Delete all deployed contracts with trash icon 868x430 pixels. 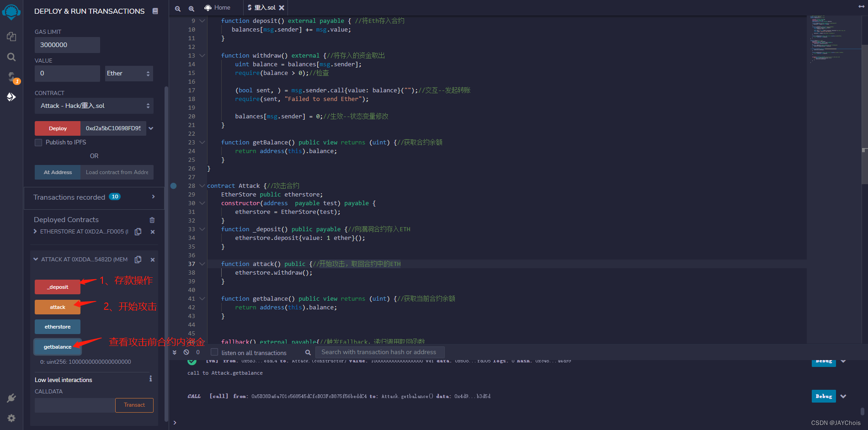[x=152, y=220]
